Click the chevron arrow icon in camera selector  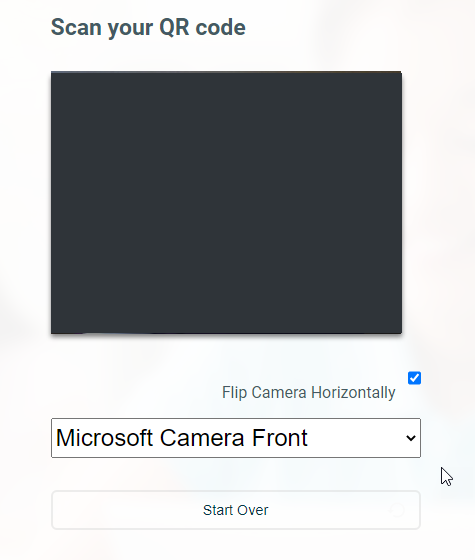[411, 438]
